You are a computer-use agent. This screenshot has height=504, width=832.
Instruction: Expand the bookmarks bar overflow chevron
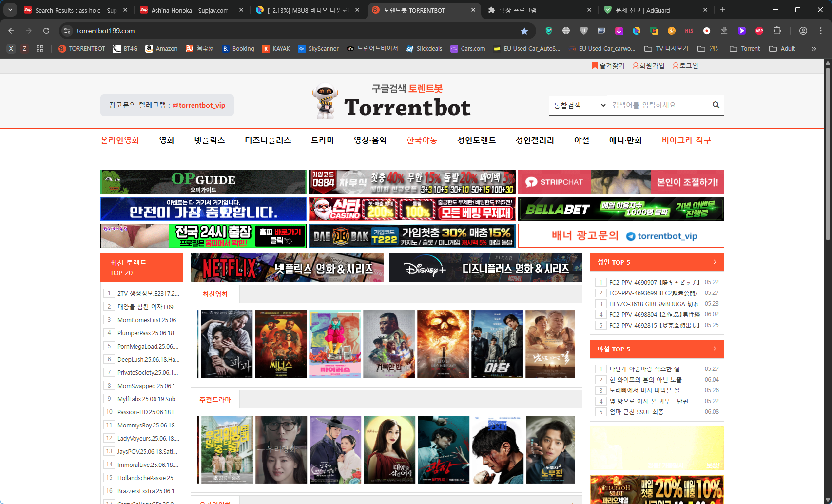[813, 48]
